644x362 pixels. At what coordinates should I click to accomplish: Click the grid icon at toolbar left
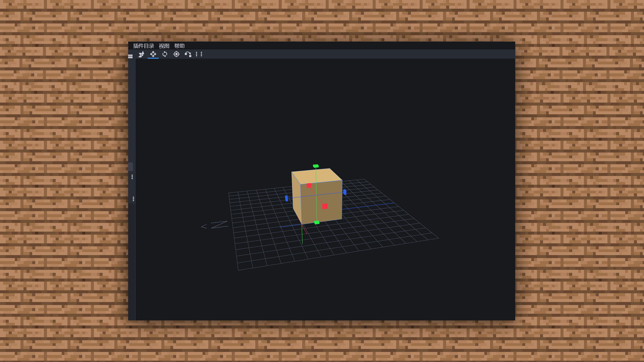[130, 56]
